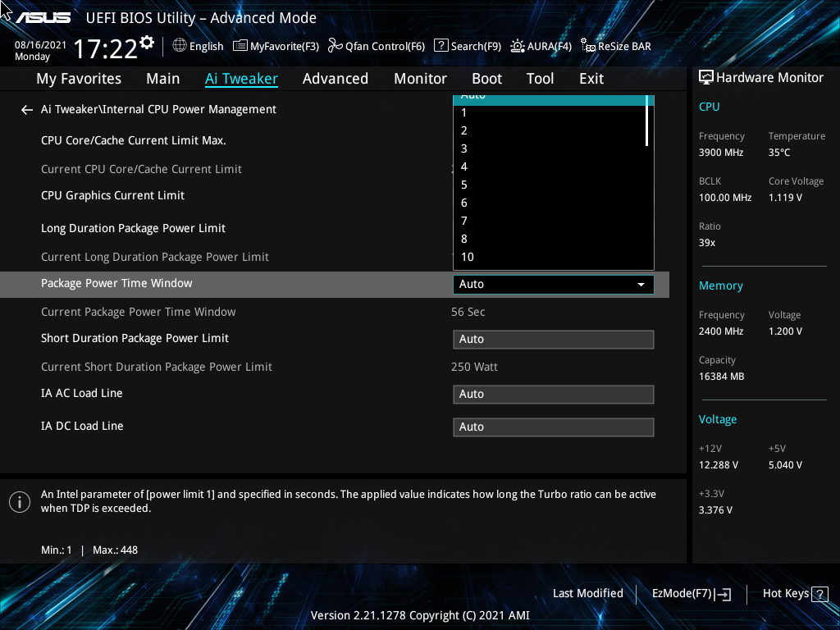Click the info icon in help panel

pyautogui.click(x=20, y=502)
